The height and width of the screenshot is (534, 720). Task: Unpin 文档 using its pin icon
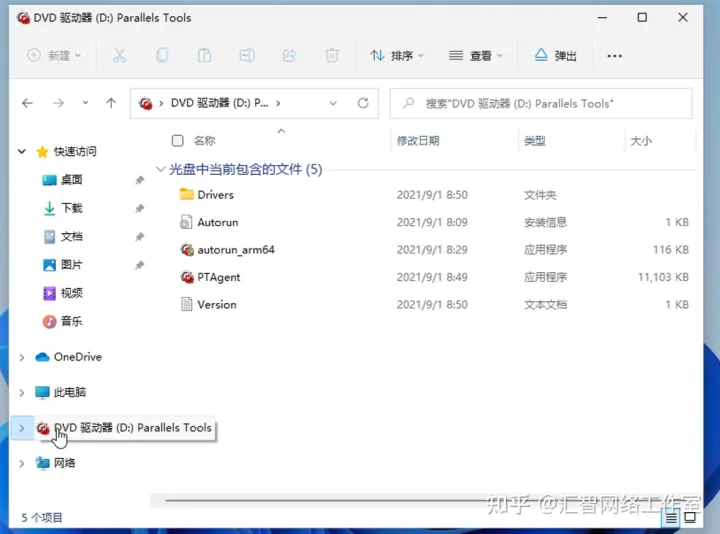(x=140, y=237)
